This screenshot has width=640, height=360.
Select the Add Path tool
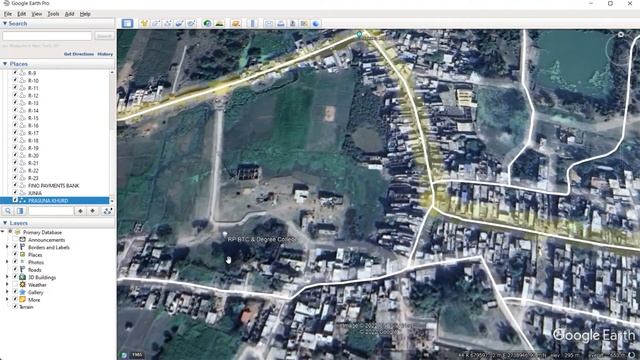(x=168, y=23)
